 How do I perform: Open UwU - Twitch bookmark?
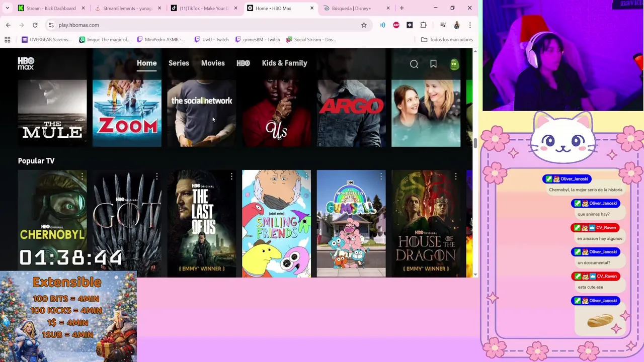[x=212, y=39]
